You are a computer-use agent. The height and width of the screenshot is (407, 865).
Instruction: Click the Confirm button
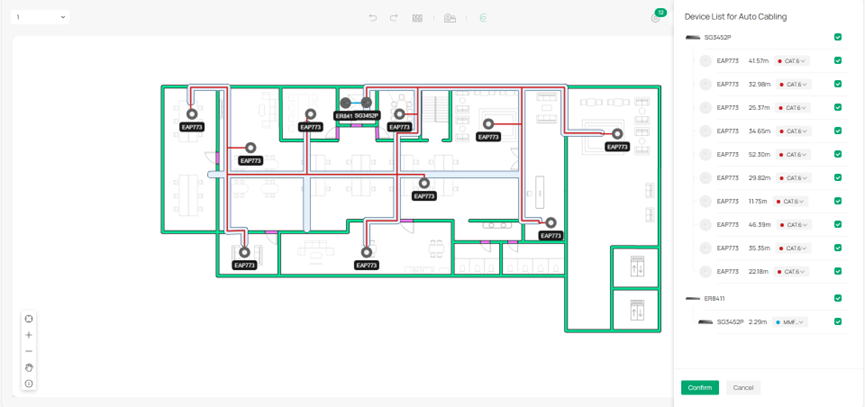(700, 387)
